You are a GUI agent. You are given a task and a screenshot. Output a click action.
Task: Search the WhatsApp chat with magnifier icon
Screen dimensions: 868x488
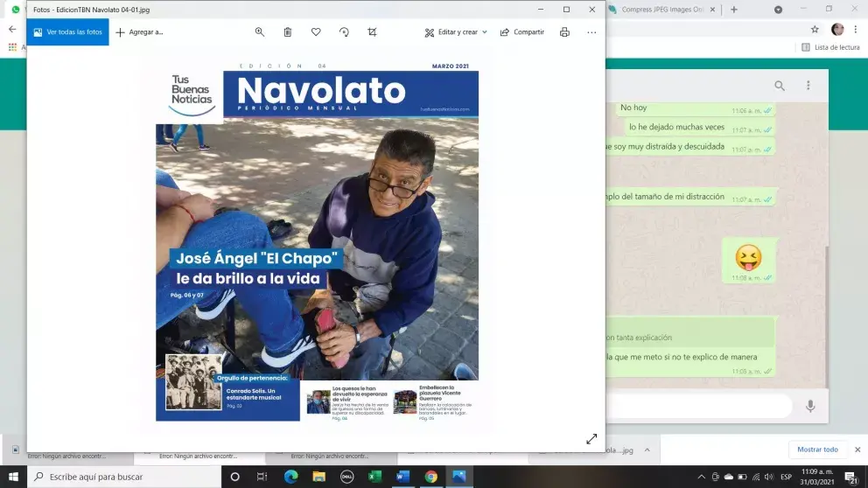click(x=780, y=86)
